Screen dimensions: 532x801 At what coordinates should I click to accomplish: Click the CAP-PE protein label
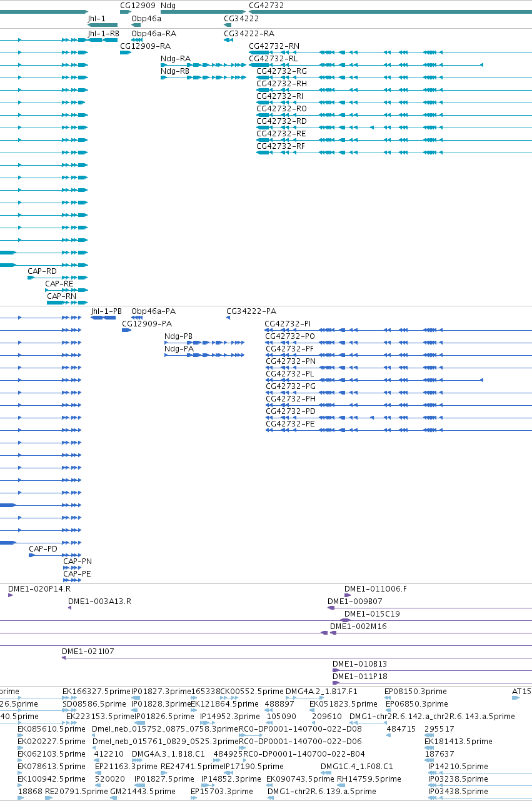77,574
